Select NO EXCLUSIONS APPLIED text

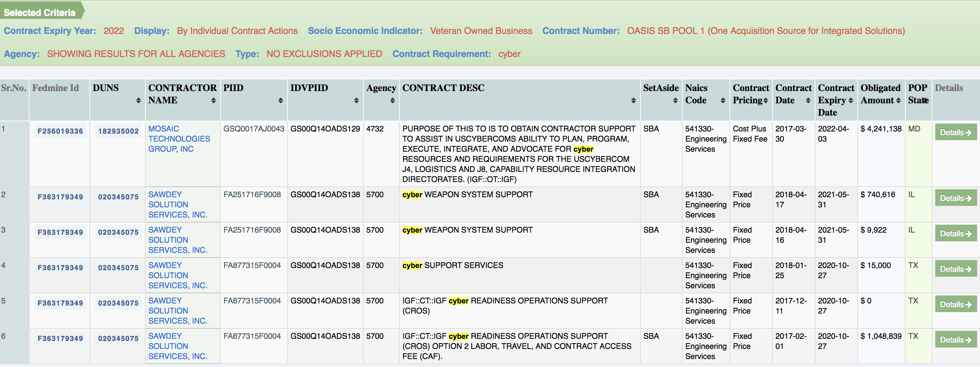[324, 54]
